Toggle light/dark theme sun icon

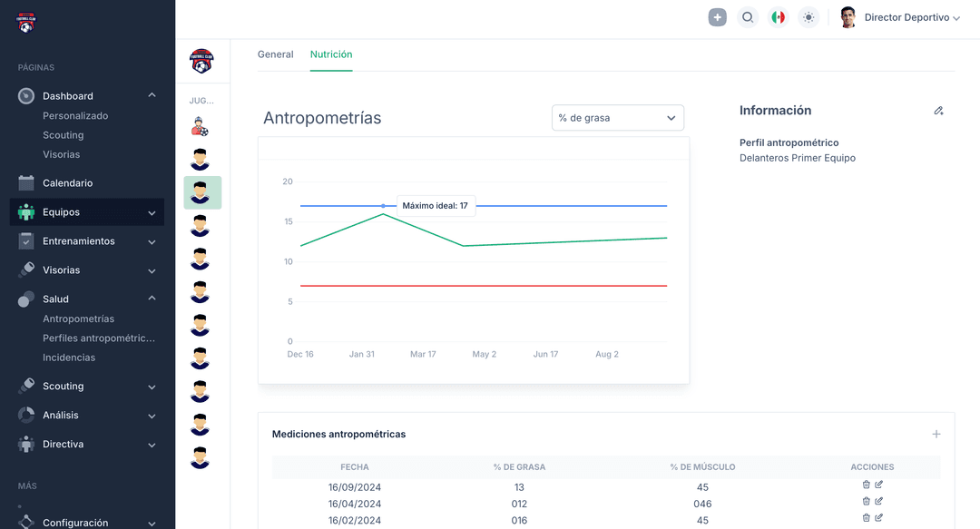[808, 17]
